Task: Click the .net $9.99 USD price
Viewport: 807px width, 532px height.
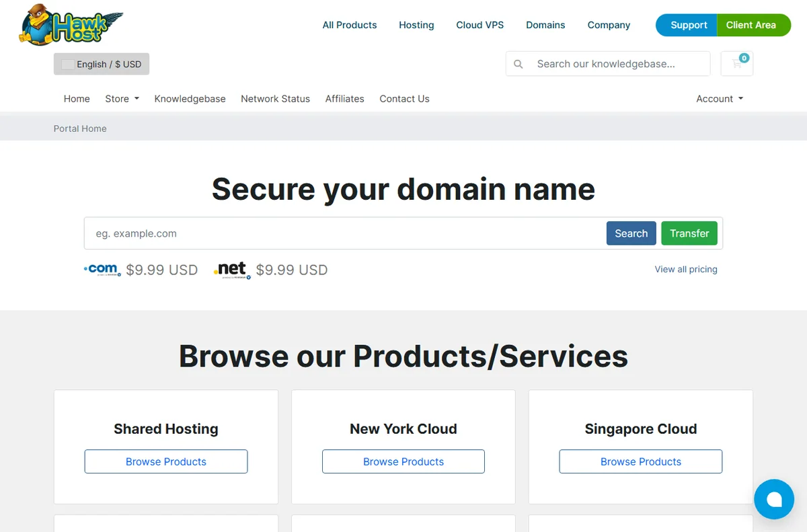Action: (x=292, y=270)
